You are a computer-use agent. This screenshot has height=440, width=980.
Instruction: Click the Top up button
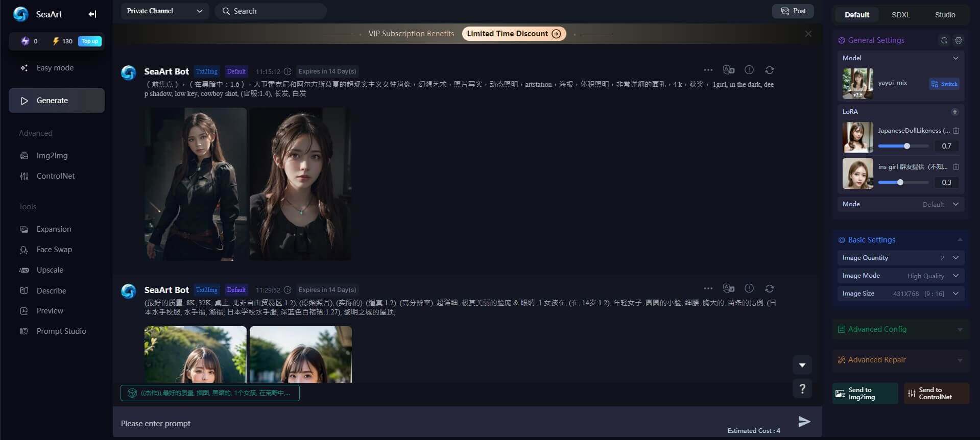coord(90,41)
